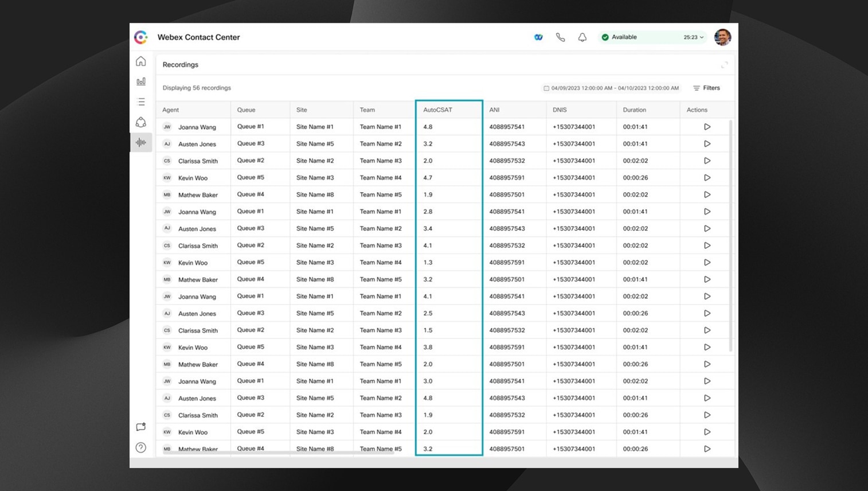Image resolution: width=868 pixels, height=491 pixels.
Task: Open the bar chart analytics sidebar icon
Action: click(x=141, y=81)
